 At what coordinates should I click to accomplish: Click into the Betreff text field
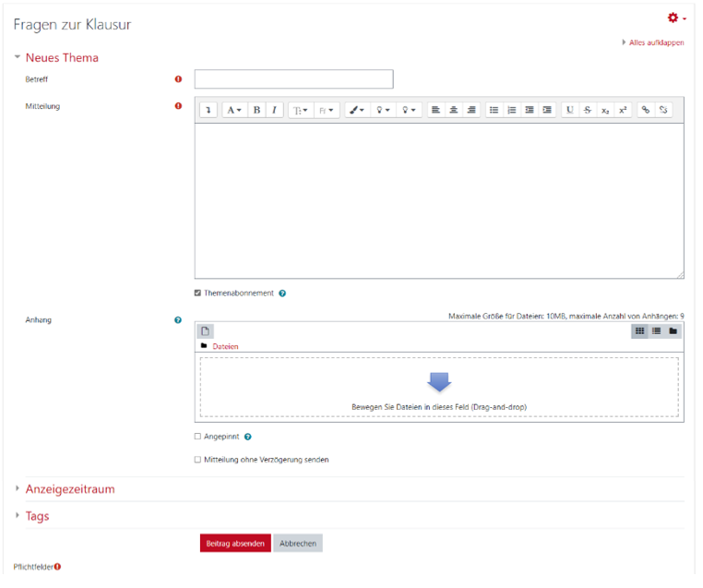[293, 79]
